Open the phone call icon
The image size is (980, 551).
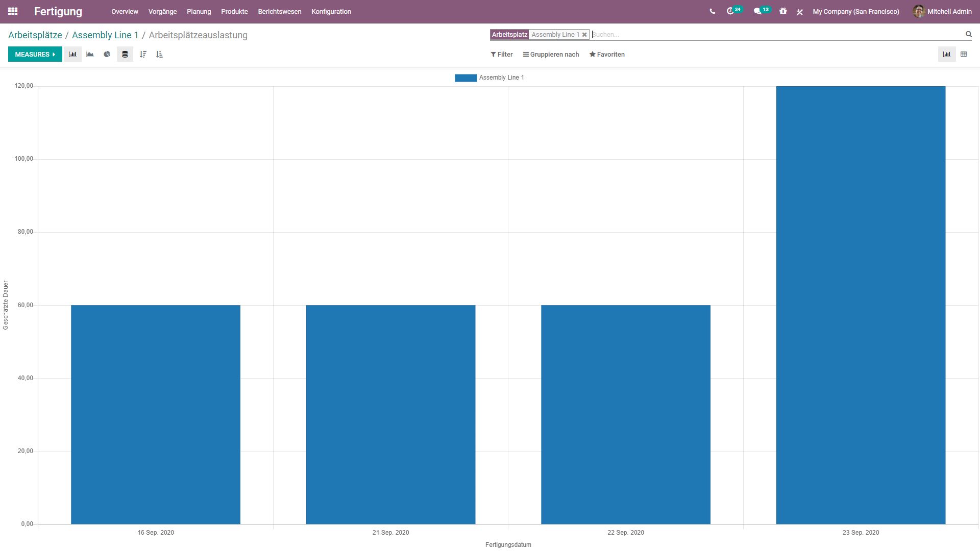tap(712, 11)
